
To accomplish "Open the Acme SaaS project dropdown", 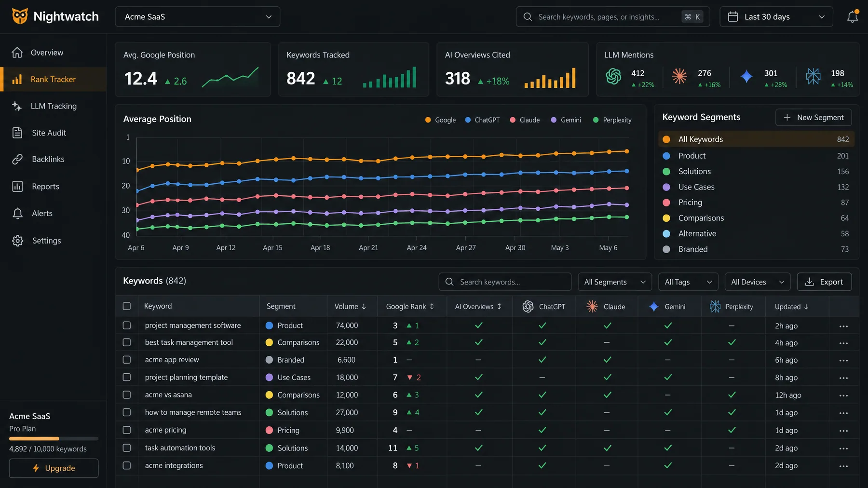I will (x=198, y=17).
